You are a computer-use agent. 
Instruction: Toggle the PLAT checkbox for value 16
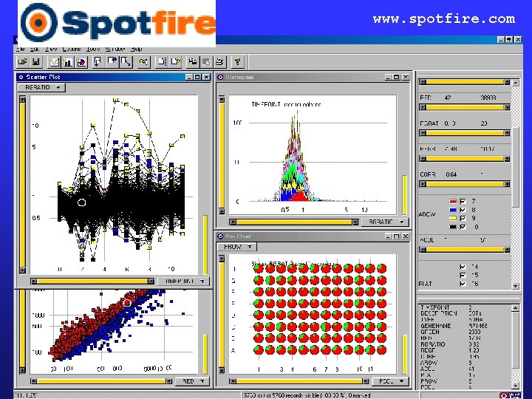[463, 284]
